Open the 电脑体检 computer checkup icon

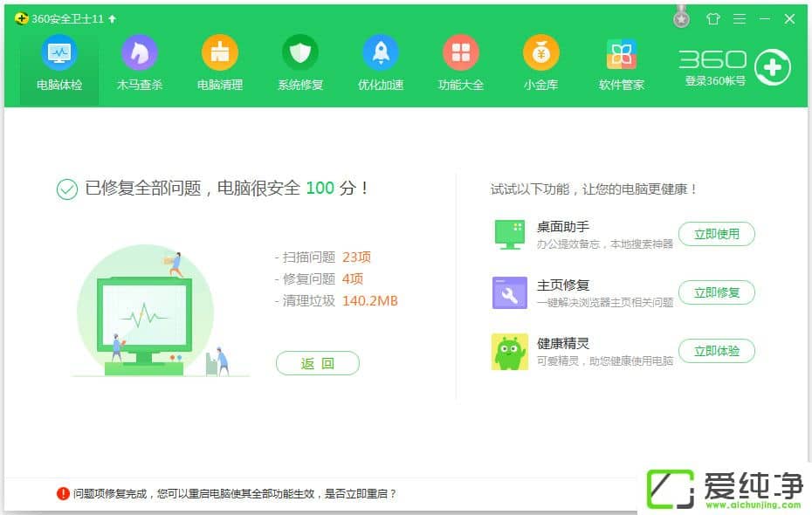point(59,53)
